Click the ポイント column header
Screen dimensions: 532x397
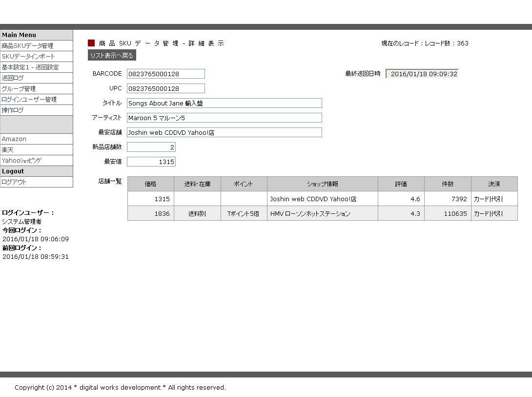tap(244, 184)
